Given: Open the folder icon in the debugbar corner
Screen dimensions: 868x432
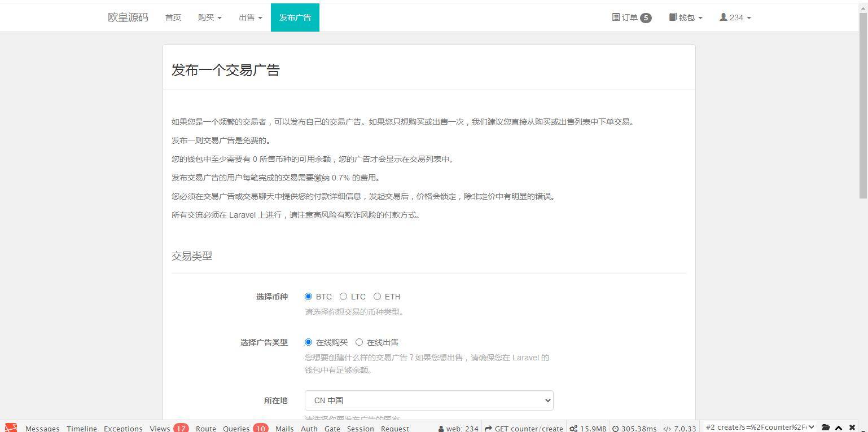Looking at the screenshot, I should 826,427.
